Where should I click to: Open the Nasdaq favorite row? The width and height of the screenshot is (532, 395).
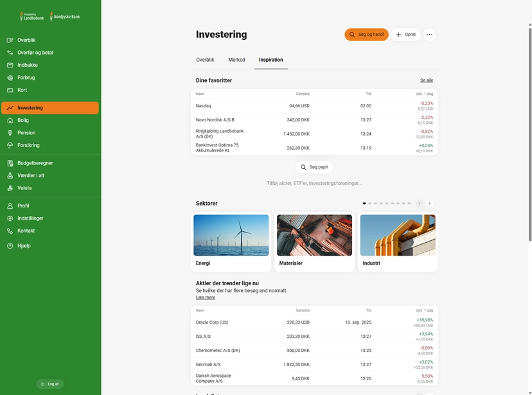315,106
